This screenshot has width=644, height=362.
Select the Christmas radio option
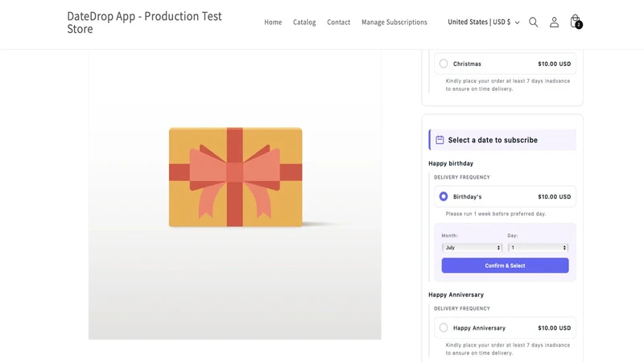444,64
